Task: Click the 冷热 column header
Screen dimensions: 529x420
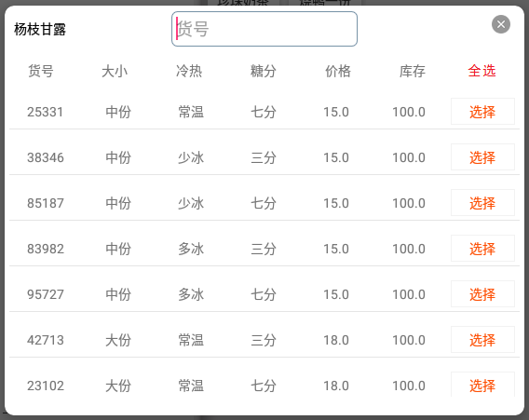Action: coord(189,71)
